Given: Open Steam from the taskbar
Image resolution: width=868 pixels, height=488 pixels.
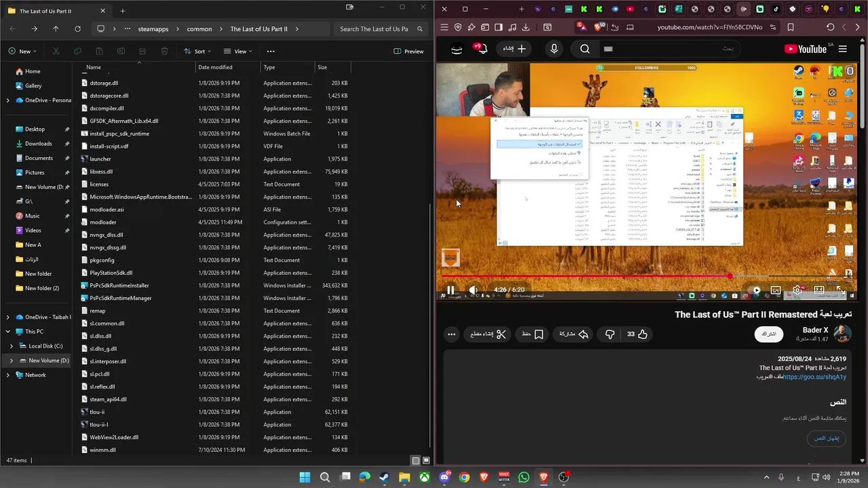Looking at the screenshot, I should [x=384, y=477].
